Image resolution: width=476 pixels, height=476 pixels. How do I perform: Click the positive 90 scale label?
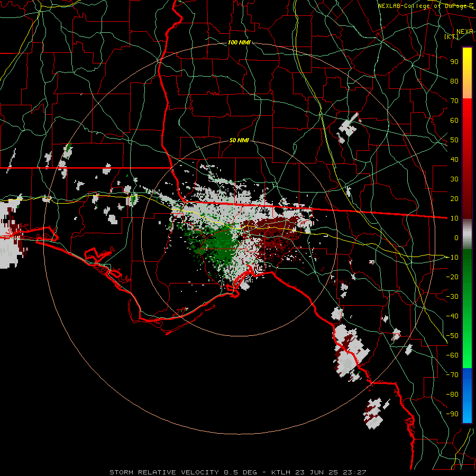[x=454, y=62]
